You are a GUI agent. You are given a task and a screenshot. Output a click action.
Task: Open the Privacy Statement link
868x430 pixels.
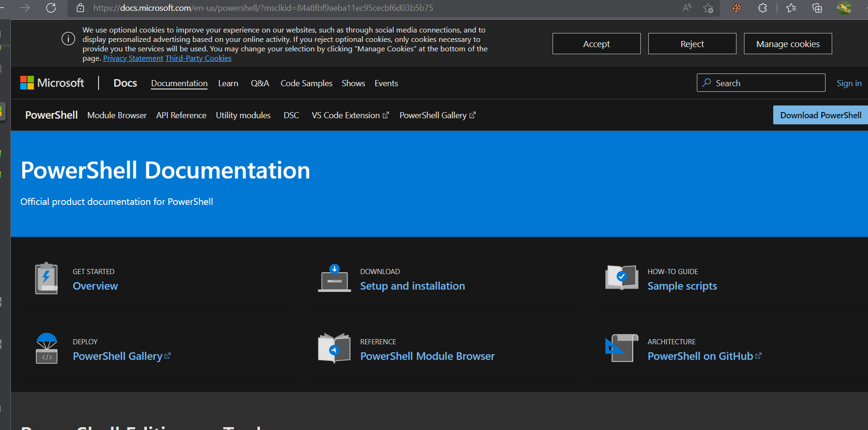[x=133, y=58]
